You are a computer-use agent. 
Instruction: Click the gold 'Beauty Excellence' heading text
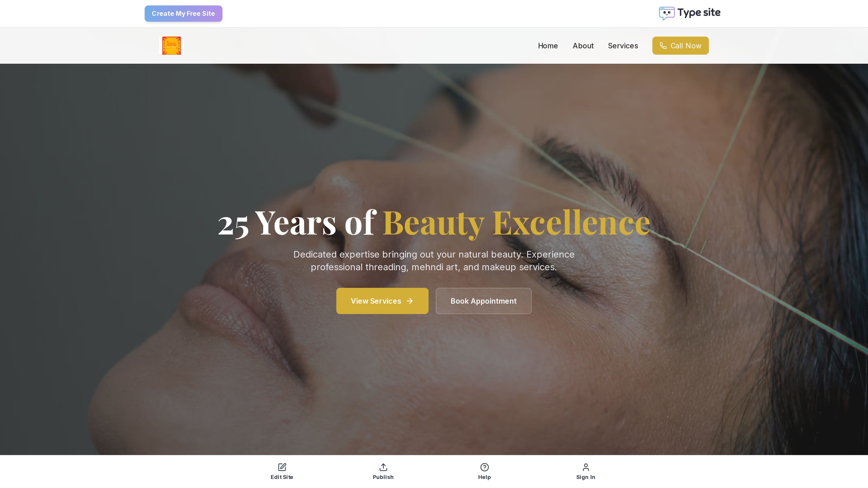pos(516,223)
